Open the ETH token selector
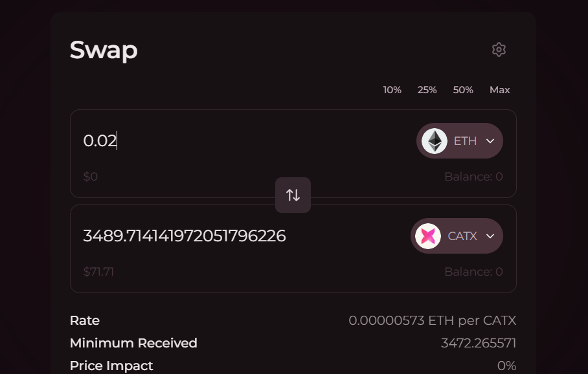The image size is (588, 374). (464, 141)
